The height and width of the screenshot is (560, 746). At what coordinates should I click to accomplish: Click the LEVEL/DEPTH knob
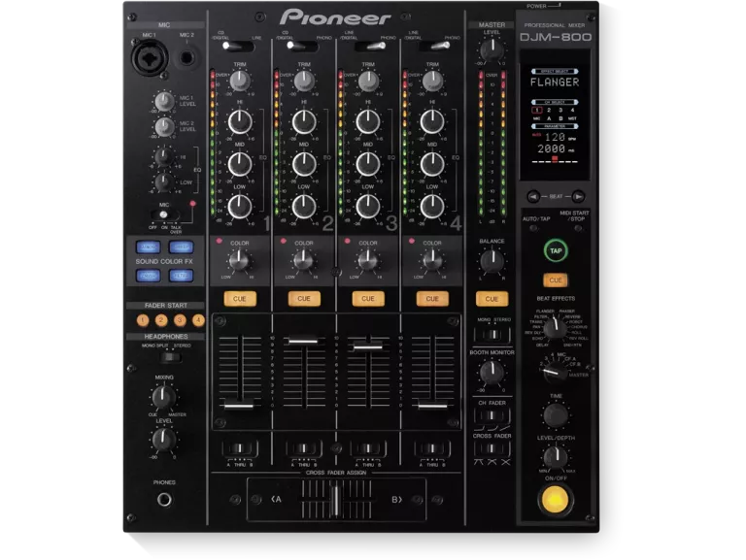point(556,457)
